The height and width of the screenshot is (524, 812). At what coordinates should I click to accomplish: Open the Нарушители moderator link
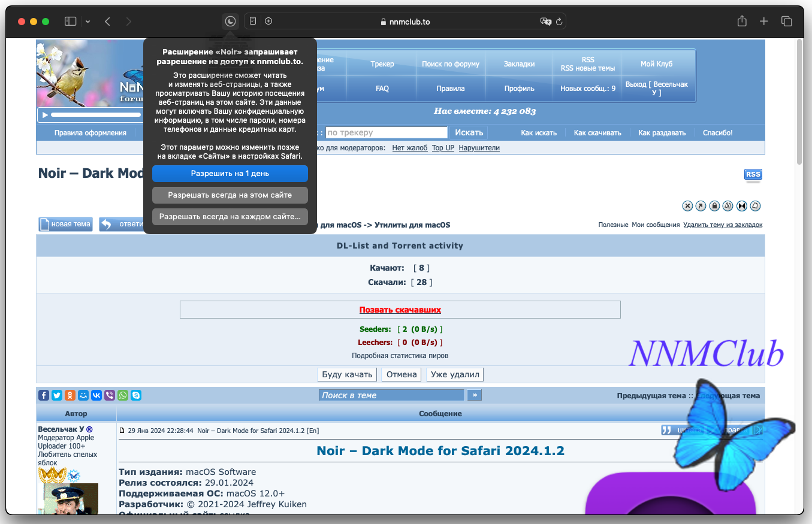[x=479, y=148]
